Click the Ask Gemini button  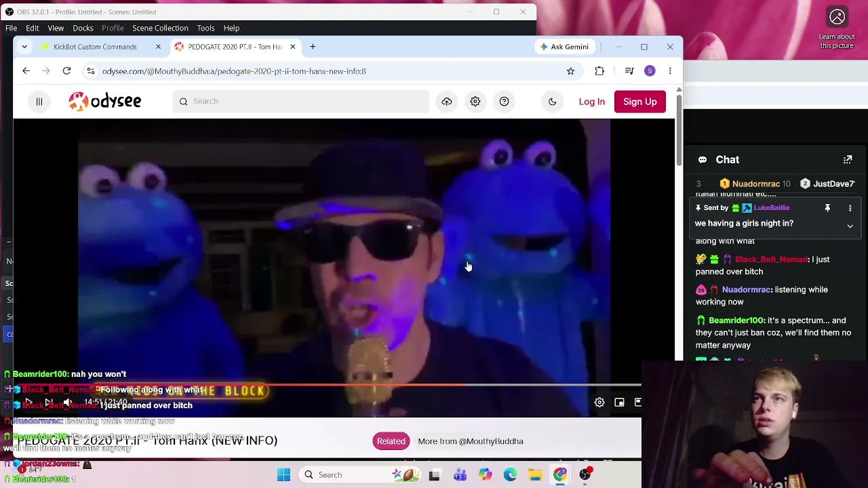tap(564, 47)
